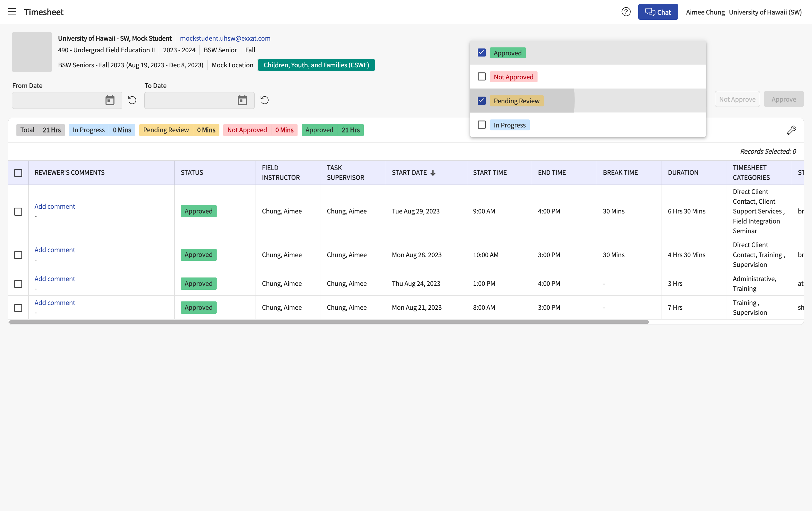Click the From Date input field

(67, 100)
